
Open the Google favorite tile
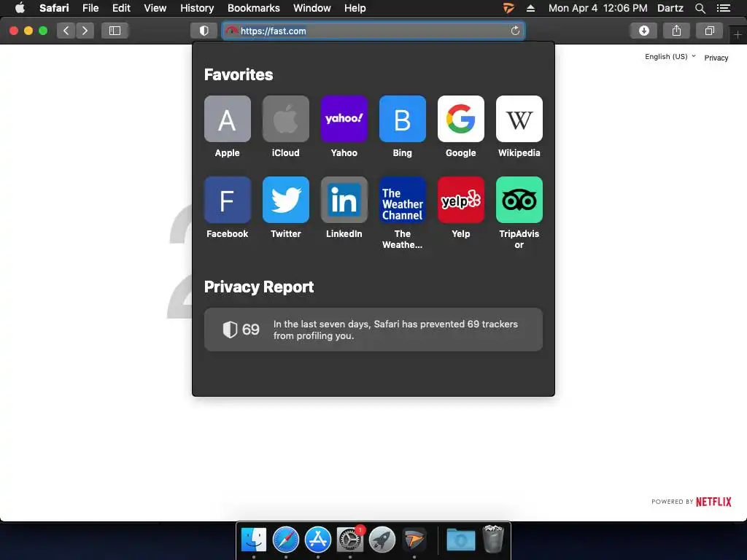[461, 119]
